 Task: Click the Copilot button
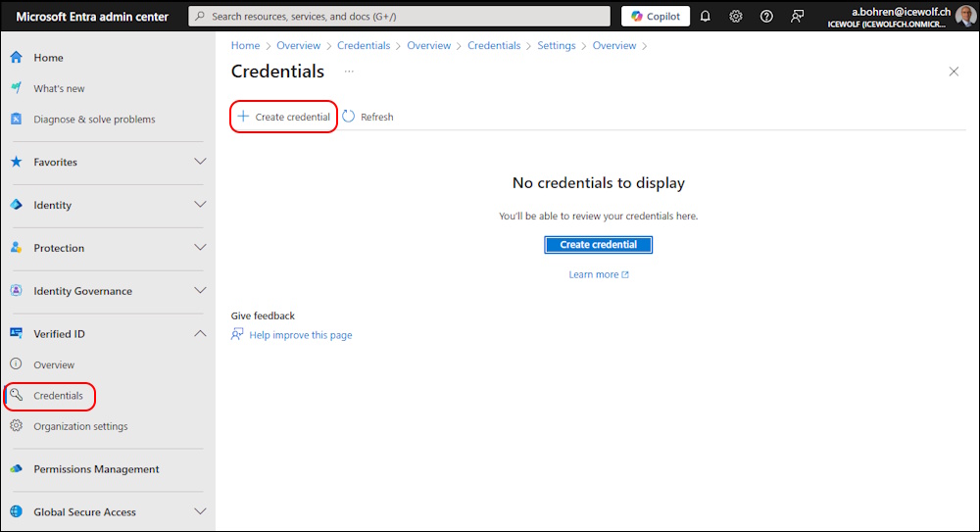[x=656, y=17]
